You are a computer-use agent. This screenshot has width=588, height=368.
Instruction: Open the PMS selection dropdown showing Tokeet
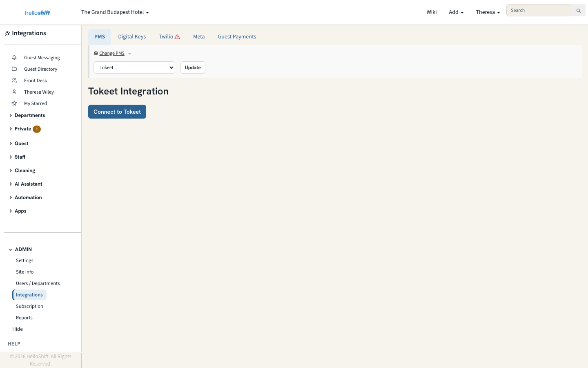click(134, 67)
